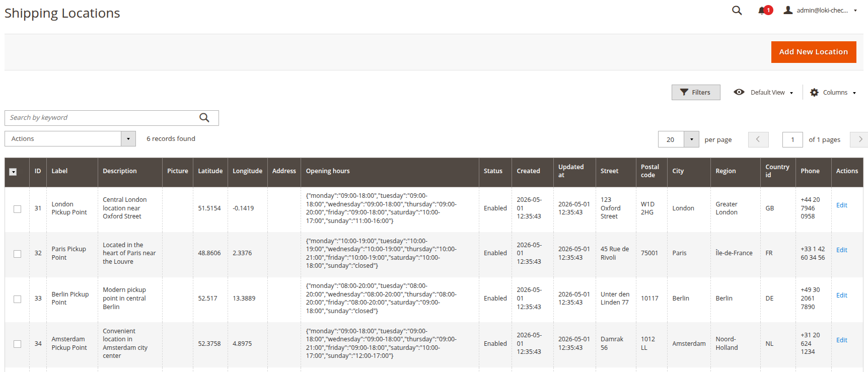
Task: Open the search magnifier in header
Action: tap(737, 11)
